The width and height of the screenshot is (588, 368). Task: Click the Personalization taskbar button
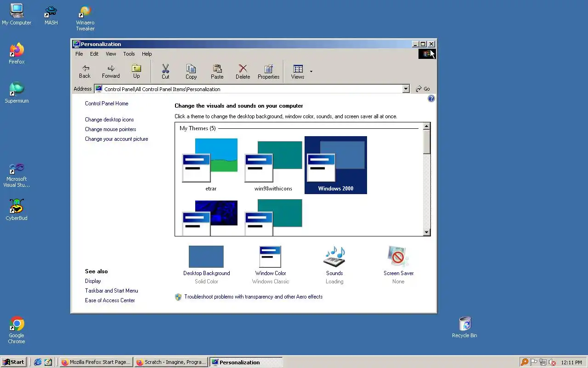(246, 362)
